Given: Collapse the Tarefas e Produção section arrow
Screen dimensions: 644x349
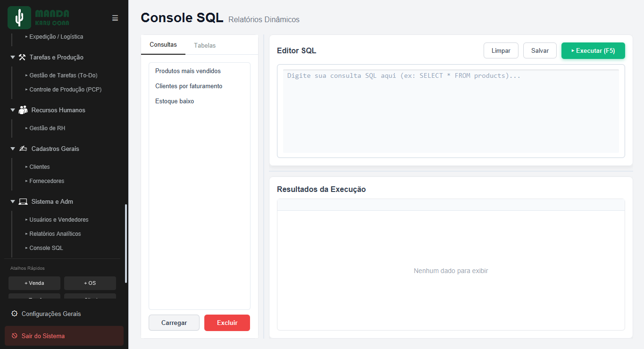Looking at the screenshot, I should 13,57.
